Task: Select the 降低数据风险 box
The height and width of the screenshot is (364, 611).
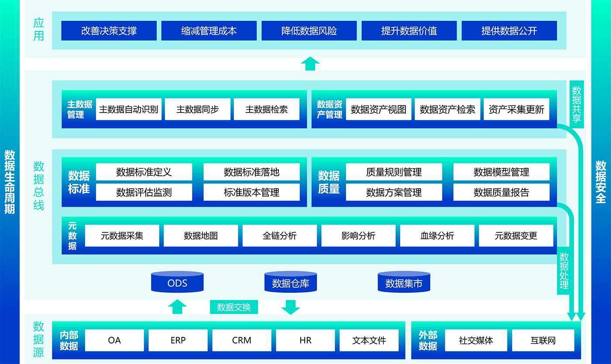Action: tap(309, 31)
